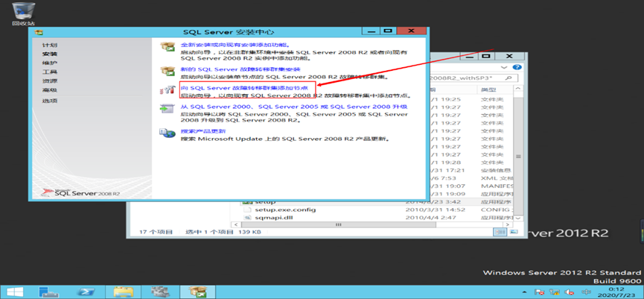Open the Explorer window help icon
Screen dimensions: 644x299
pos(517,67)
